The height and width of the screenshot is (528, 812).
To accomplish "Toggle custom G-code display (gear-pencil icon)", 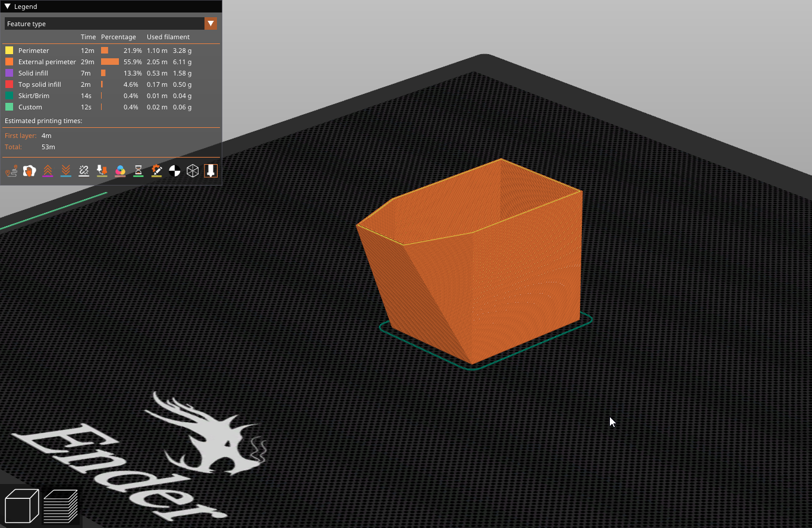I will coord(156,171).
